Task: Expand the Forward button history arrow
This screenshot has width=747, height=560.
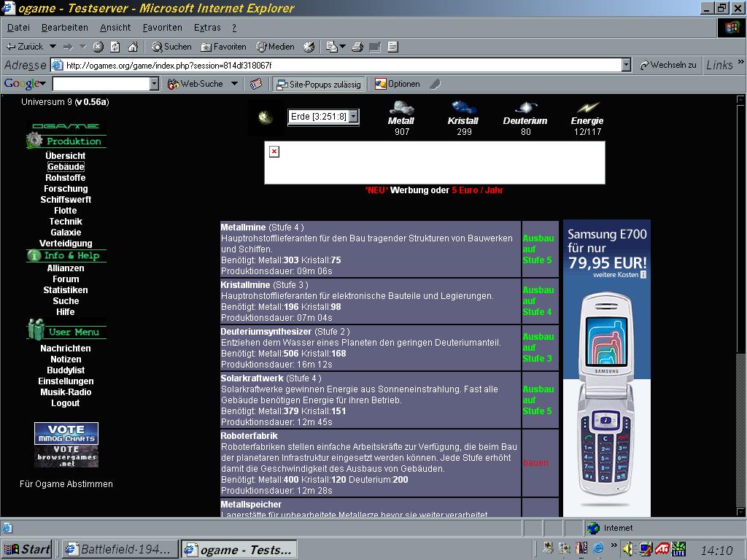Action: click(x=83, y=47)
